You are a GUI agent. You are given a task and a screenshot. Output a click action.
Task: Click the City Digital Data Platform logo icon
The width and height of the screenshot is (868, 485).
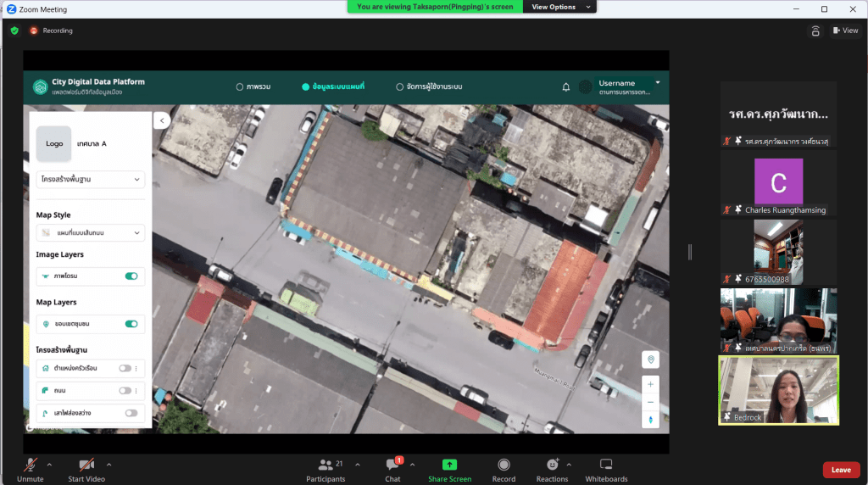(x=41, y=87)
